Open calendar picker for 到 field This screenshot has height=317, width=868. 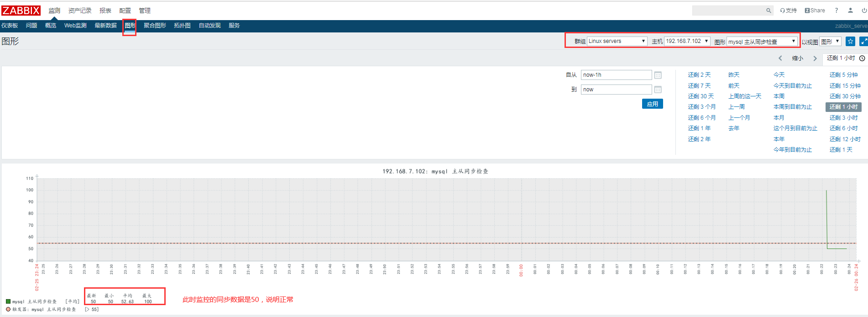[x=658, y=90]
